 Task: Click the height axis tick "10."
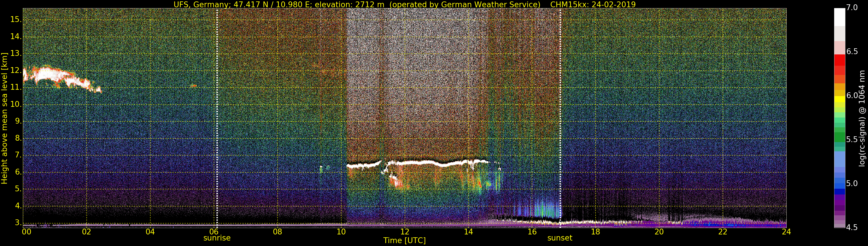coord(16,104)
